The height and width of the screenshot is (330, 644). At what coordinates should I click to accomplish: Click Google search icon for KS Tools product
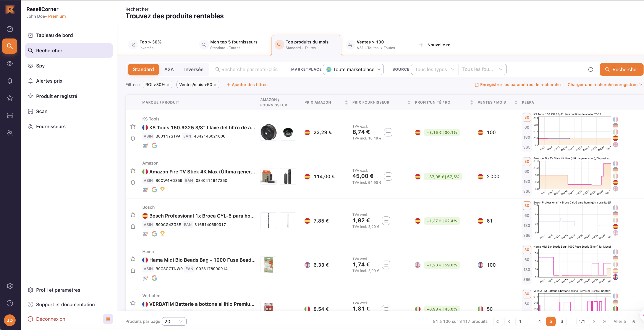(154, 146)
